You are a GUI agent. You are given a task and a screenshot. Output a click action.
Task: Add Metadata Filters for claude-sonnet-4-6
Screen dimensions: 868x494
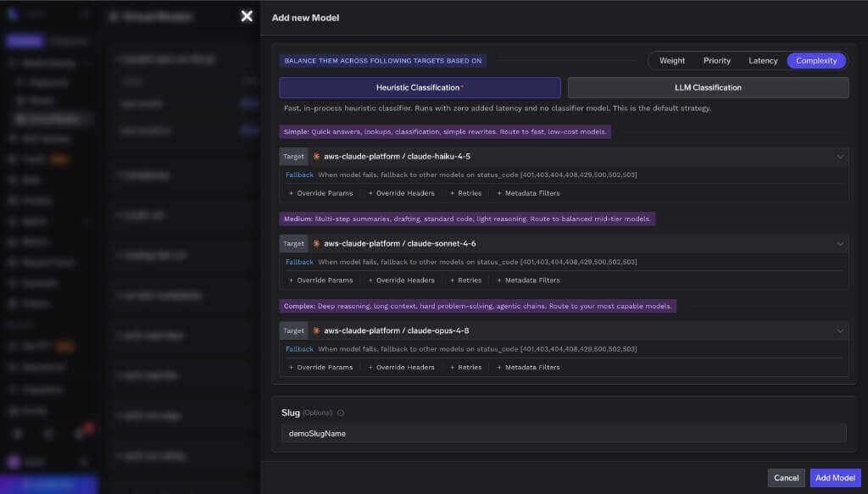528,280
